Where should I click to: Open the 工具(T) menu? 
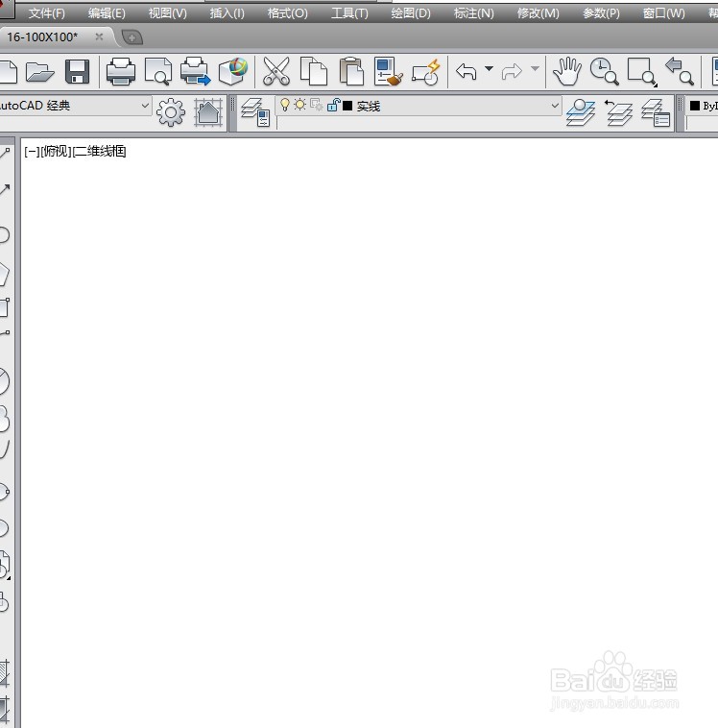(349, 13)
